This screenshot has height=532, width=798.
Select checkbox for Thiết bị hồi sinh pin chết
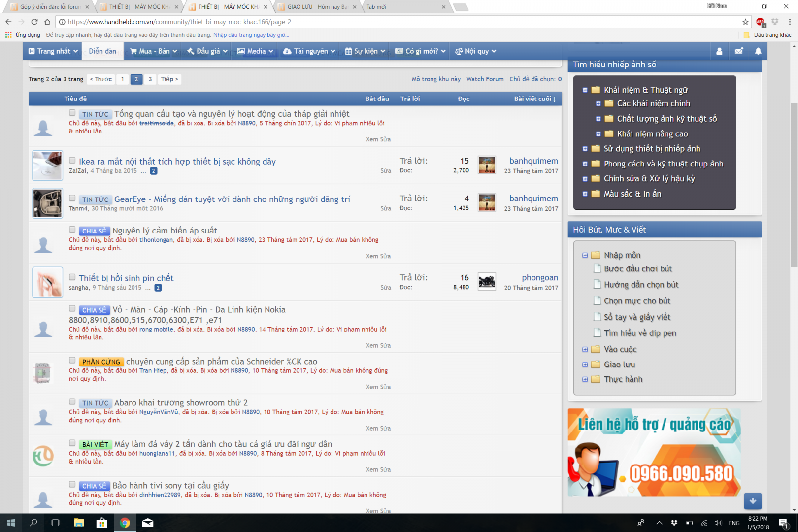[72, 277]
